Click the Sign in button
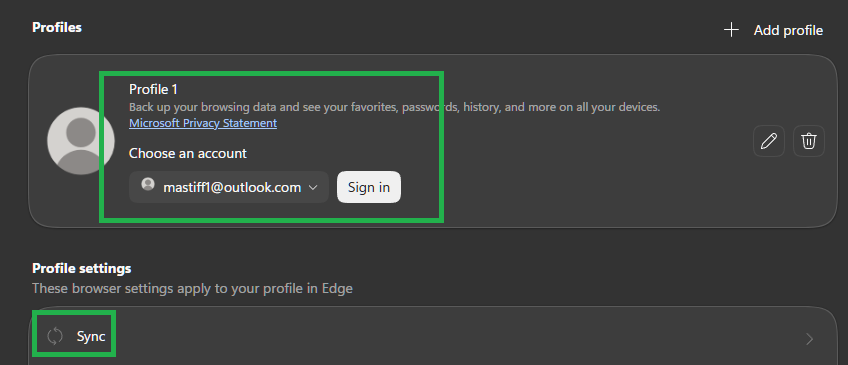The width and height of the screenshot is (848, 365). tap(369, 187)
